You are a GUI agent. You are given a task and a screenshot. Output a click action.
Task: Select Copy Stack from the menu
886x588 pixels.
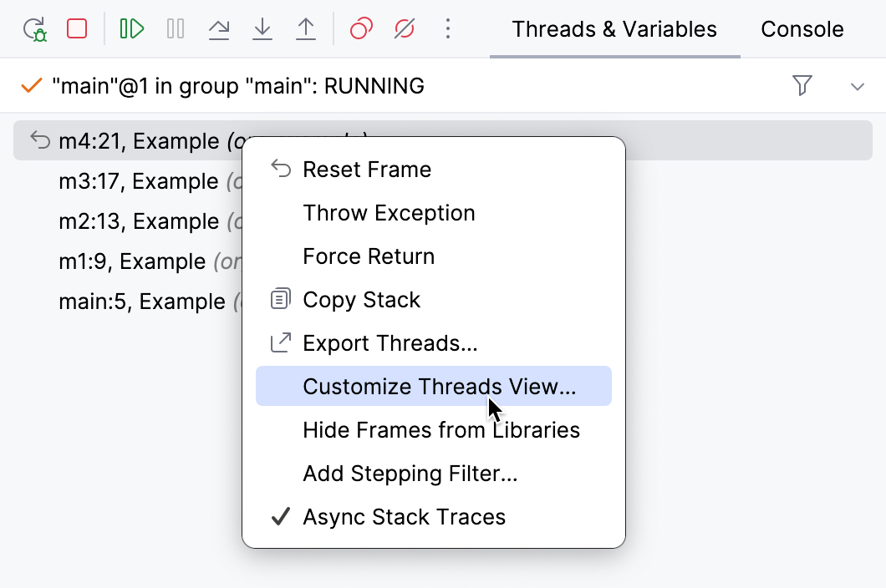point(361,299)
